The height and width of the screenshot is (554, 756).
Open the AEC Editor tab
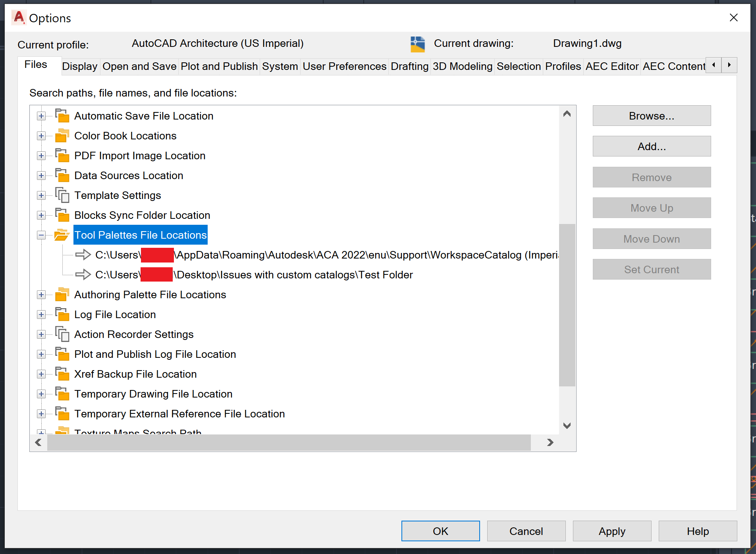[612, 66]
